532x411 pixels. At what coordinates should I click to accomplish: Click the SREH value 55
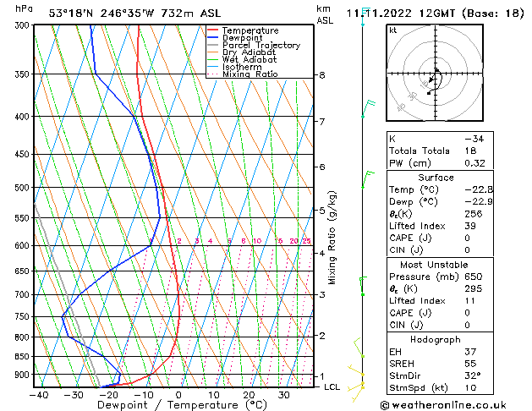pyautogui.click(x=470, y=364)
